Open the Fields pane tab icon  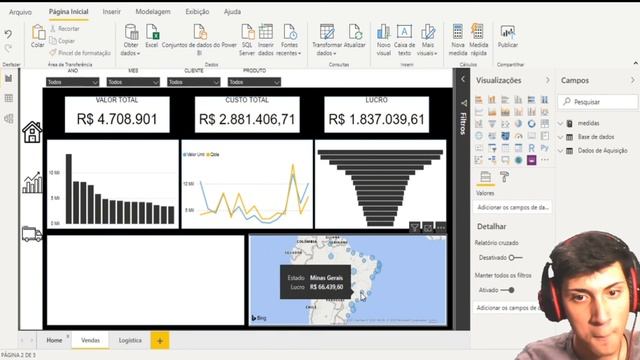coord(485,177)
